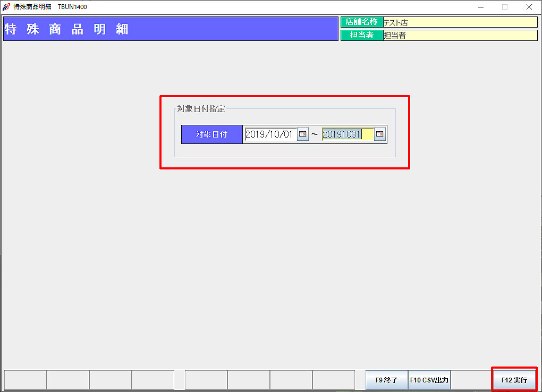This screenshot has width=542, height=392.
Task: Click the F10 CSV出力 button
Action: point(429,380)
